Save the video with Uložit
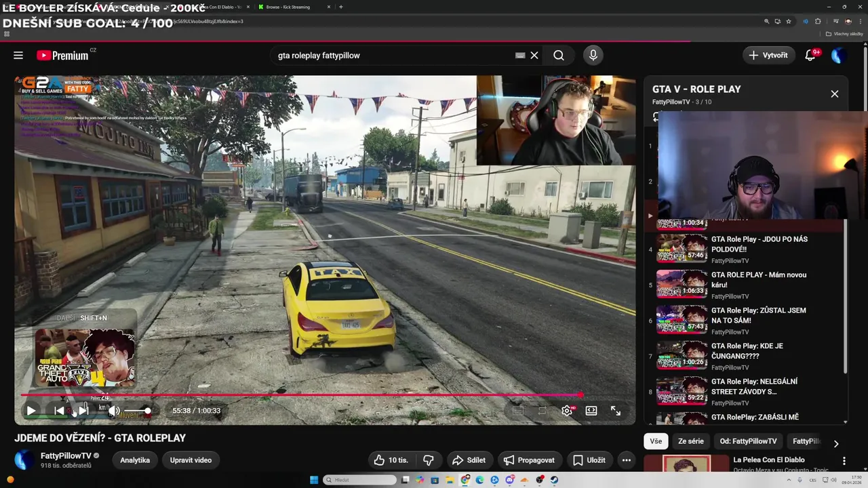 (x=589, y=460)
